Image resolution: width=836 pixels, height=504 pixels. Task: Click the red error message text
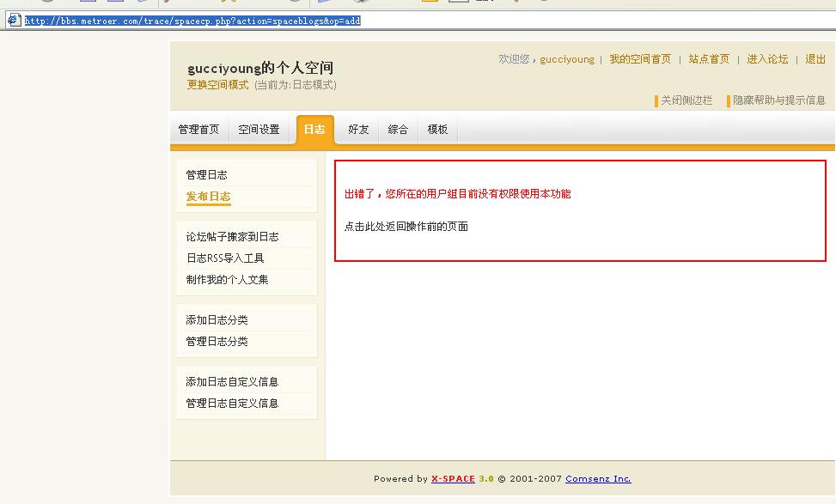pyautogui.click(x=457, y=194)
